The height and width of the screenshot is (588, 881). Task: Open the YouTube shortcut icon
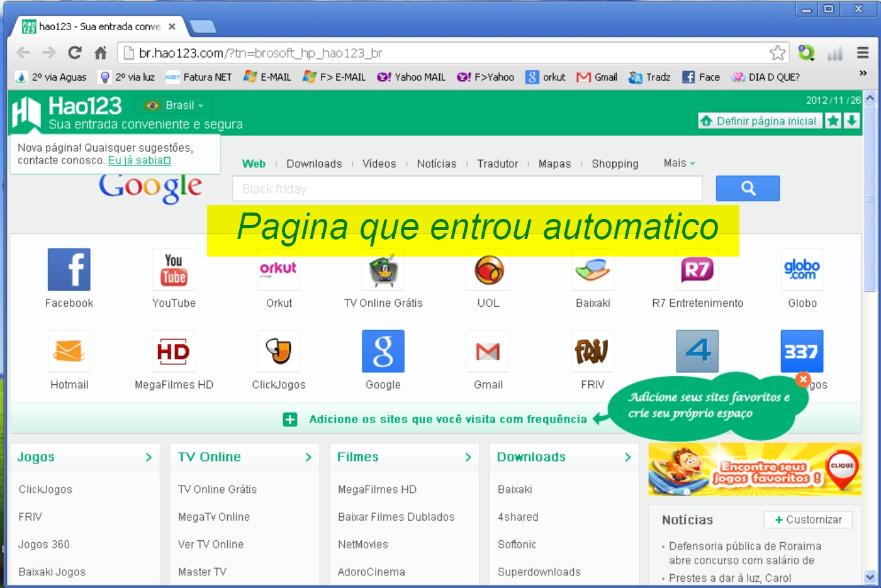click(x=174, y=269)
